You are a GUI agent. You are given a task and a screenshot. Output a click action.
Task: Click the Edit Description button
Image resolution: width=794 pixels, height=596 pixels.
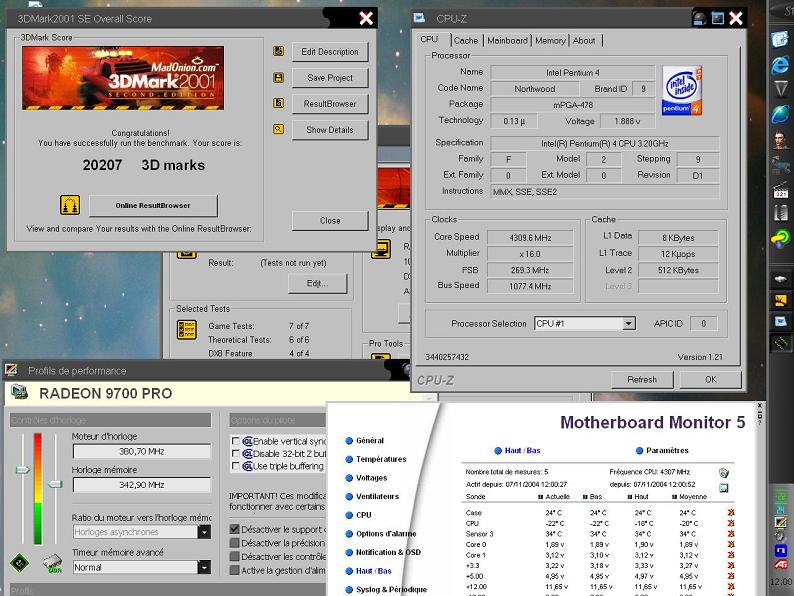click(x=330, y=52)
